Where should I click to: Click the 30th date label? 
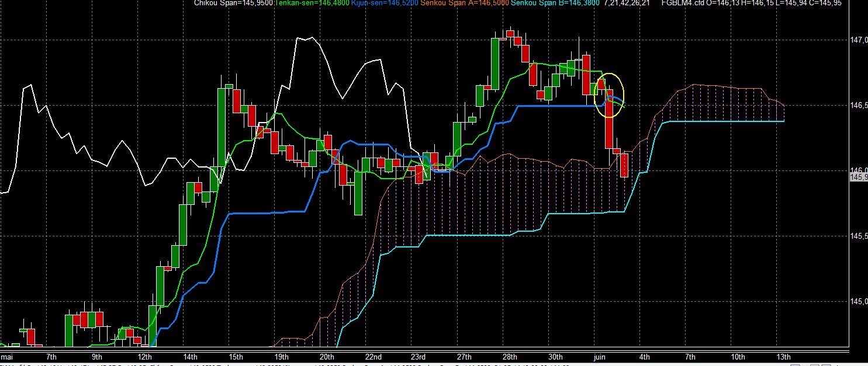click(555, 357)
